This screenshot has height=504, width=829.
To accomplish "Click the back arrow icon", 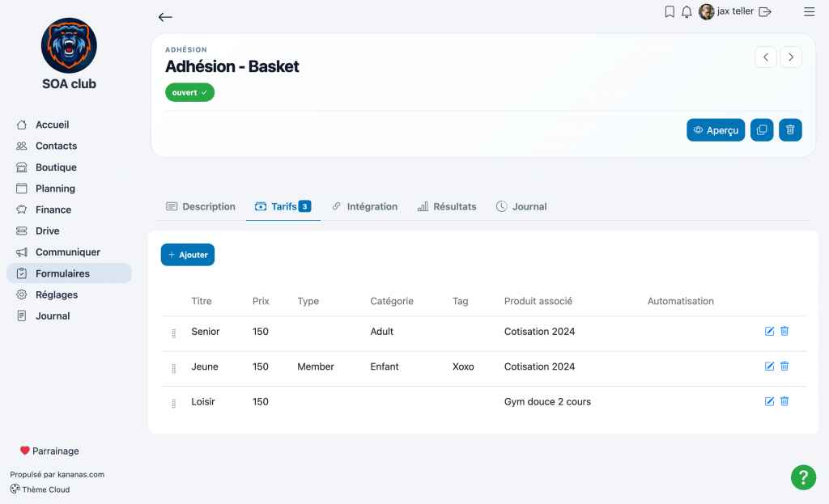I will 165,17.
